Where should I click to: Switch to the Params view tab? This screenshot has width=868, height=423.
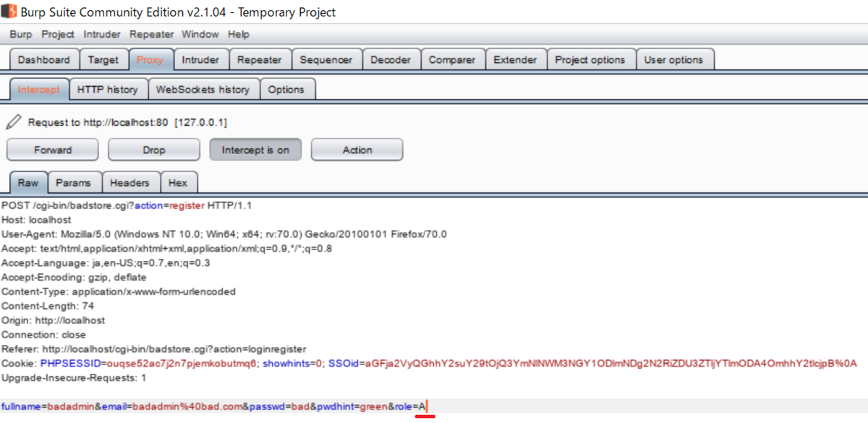pos(74,183)
